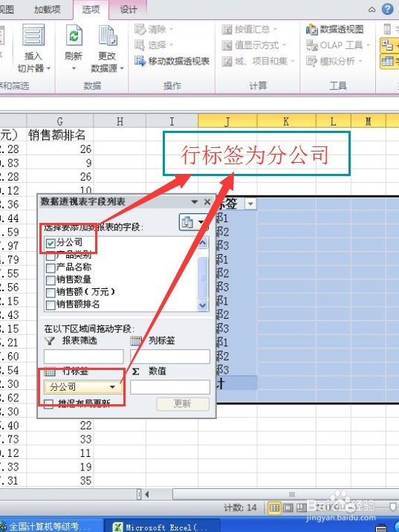Expand the Insert Slicer dropdown arrow
399x532 pixels.
[48, 68]
